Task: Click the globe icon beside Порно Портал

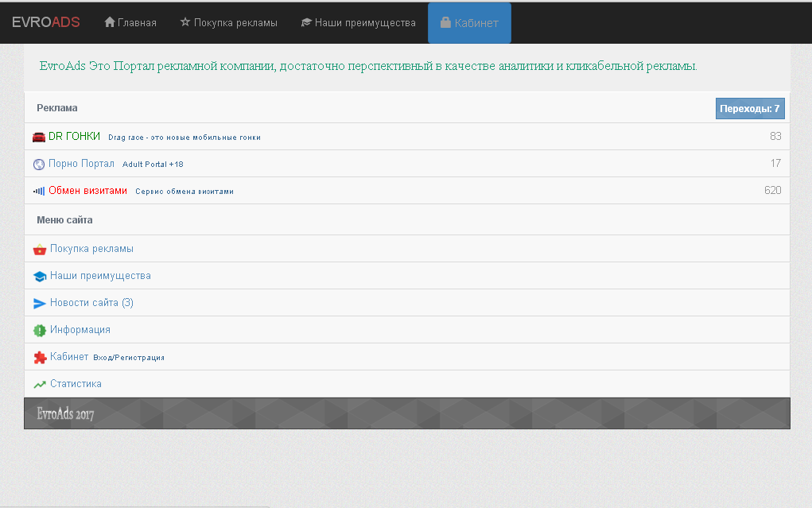Action: click(39, 165)
